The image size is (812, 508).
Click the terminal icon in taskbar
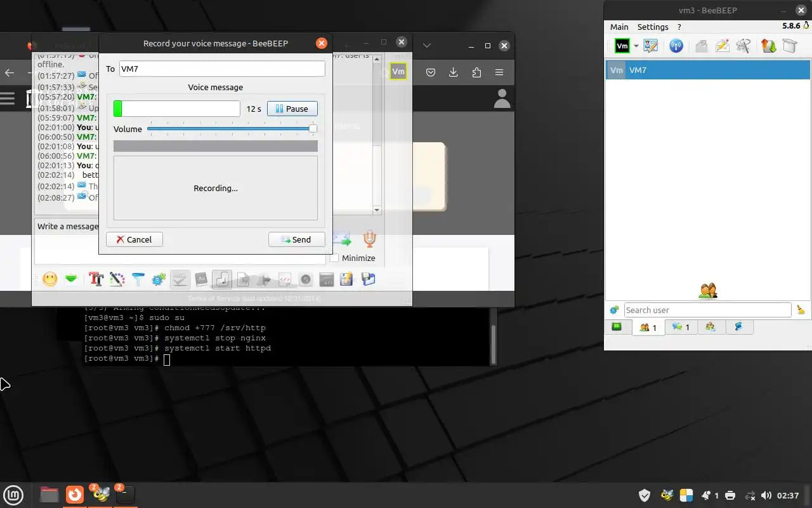(125, 494)
